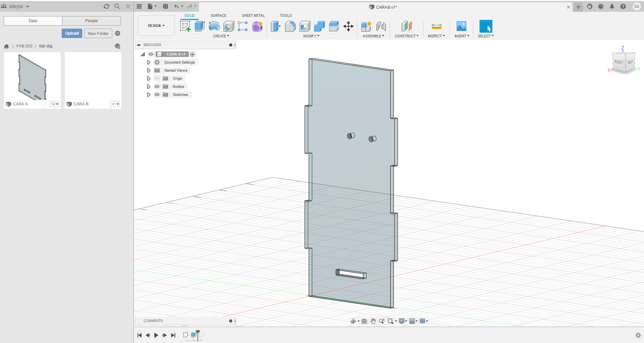Click the Fillet tool icon

click(x=290, y=26)
